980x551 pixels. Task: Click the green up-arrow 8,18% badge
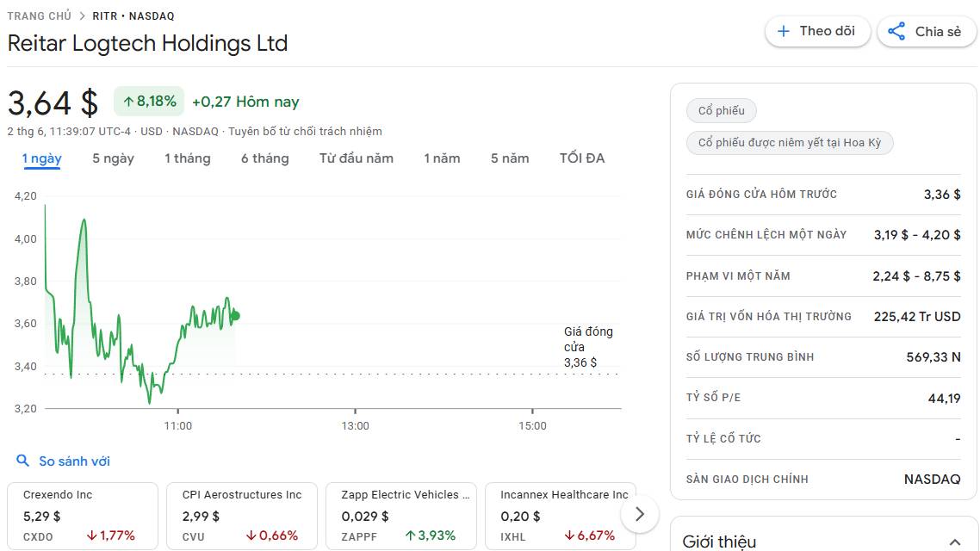click(149, 102)
